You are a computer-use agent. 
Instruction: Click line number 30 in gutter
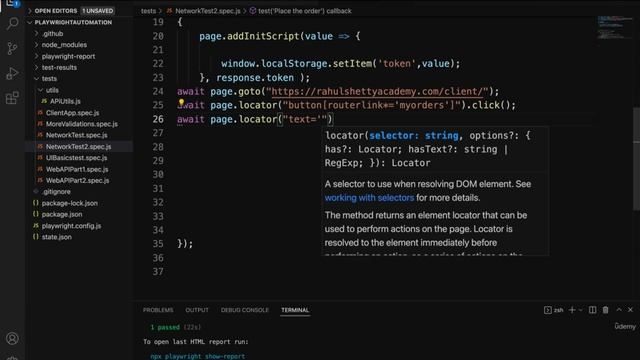tap(158, 175)
